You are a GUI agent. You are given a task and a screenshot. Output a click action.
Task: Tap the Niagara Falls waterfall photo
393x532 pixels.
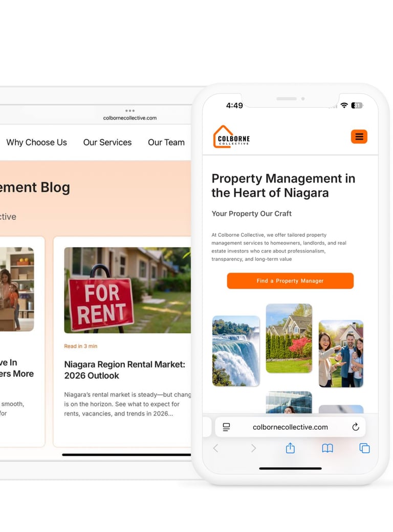click(236, 351)
